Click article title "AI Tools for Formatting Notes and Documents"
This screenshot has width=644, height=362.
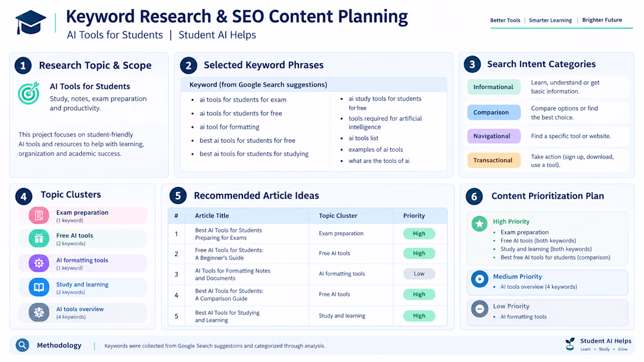(232, 274)
